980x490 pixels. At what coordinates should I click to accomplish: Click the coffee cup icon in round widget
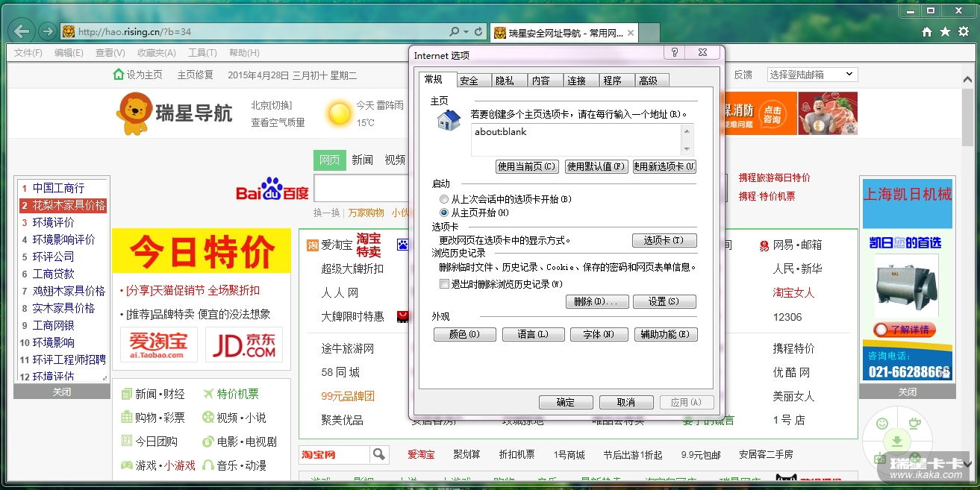pos(914,424)
